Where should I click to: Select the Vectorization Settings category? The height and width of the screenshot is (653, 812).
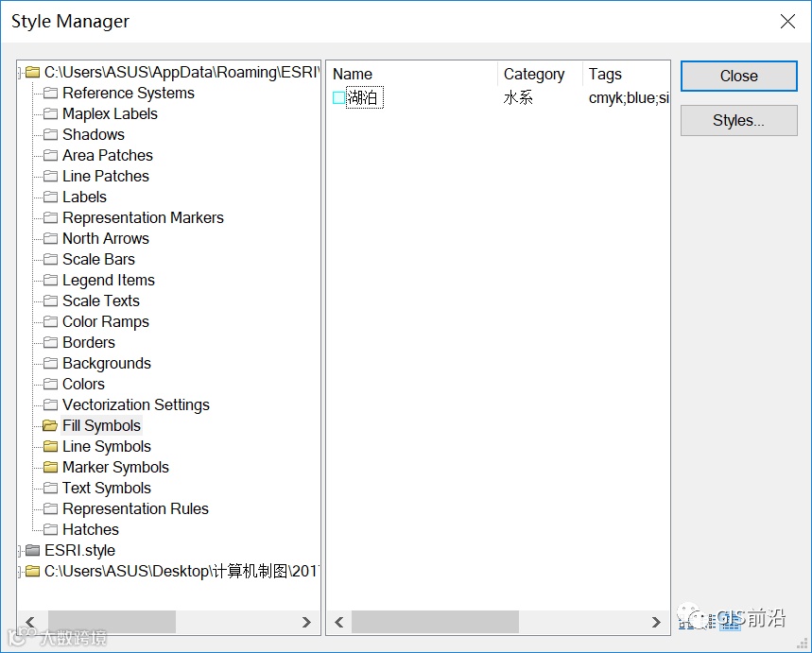pyautogui.click(x=136, y=404)
